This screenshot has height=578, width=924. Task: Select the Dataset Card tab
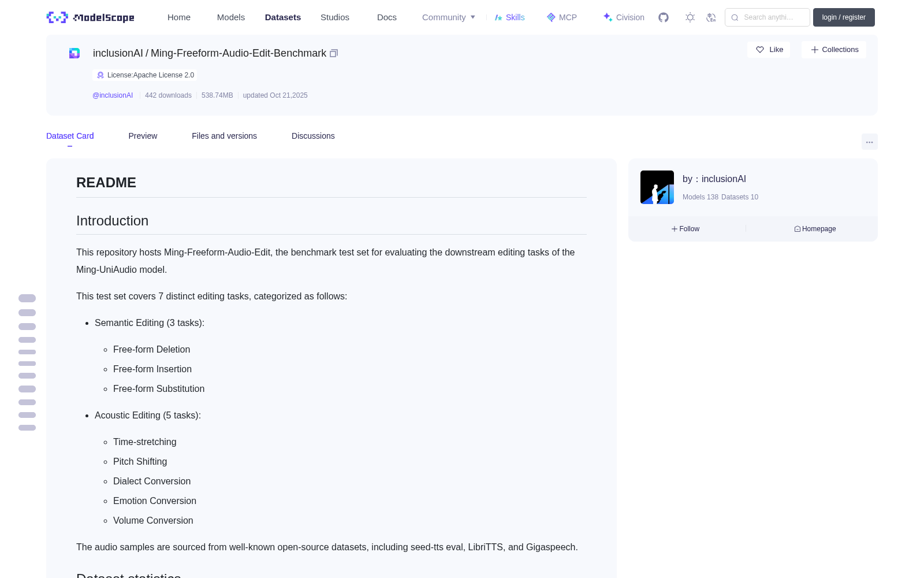pyautogui.click(x=70, y=136)
